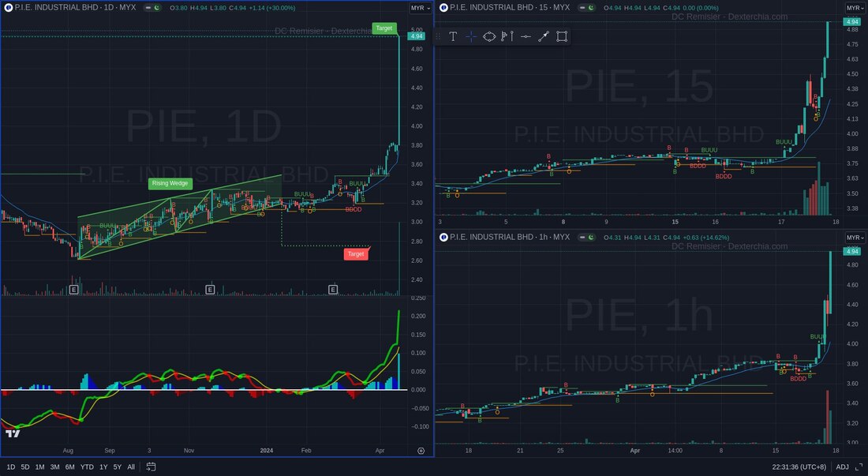Select the 1D time range
This screenshot has height=476, width=868.
[11, 467]
